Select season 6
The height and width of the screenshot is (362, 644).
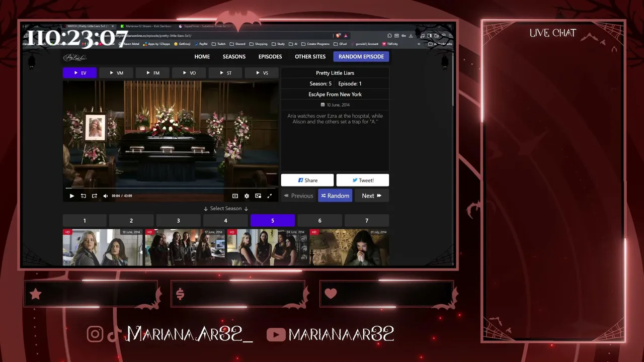point(319,221)
